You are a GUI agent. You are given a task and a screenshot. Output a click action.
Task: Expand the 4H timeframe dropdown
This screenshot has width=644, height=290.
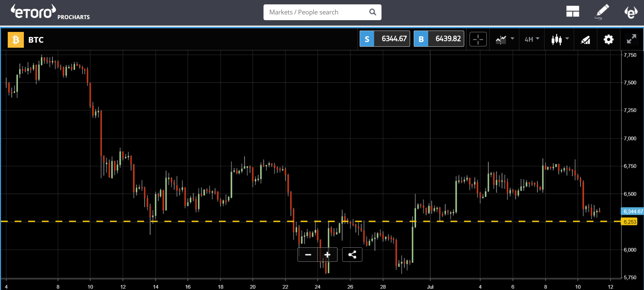(x=532, y=40)
